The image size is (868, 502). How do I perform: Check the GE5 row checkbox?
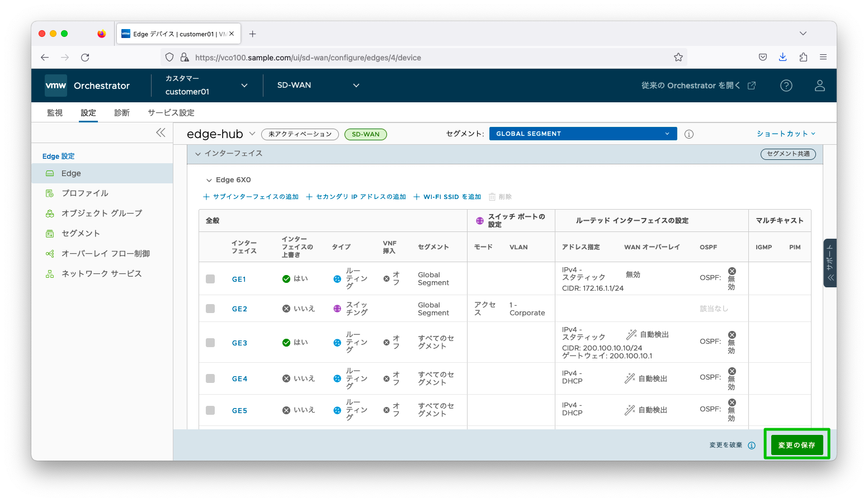210,410
